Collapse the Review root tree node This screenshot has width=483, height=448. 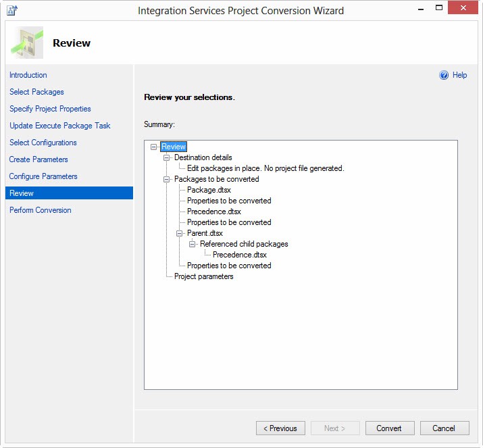pos(154,147)
